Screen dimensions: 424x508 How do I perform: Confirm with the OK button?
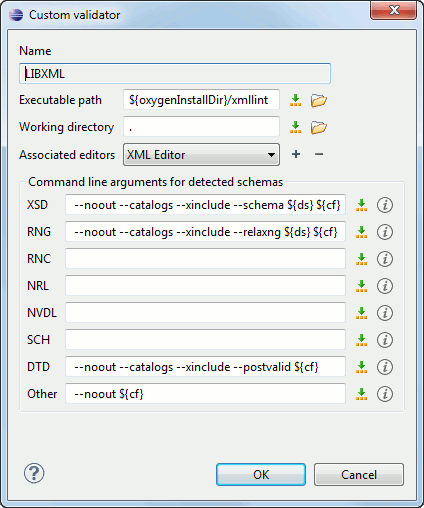click(261, 474)
